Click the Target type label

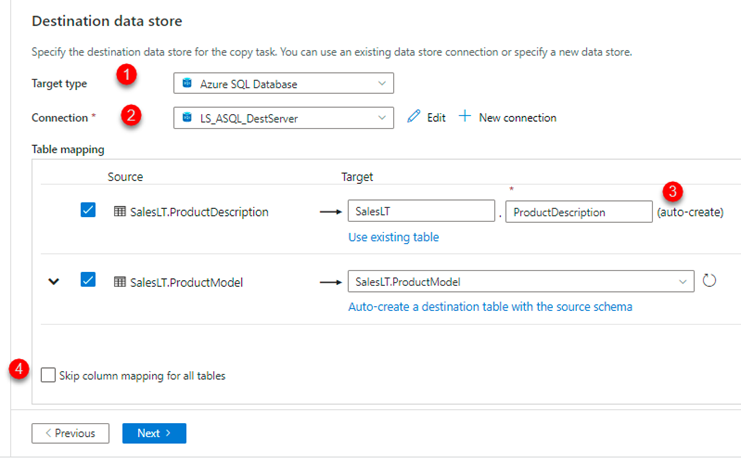click(59, 84)
